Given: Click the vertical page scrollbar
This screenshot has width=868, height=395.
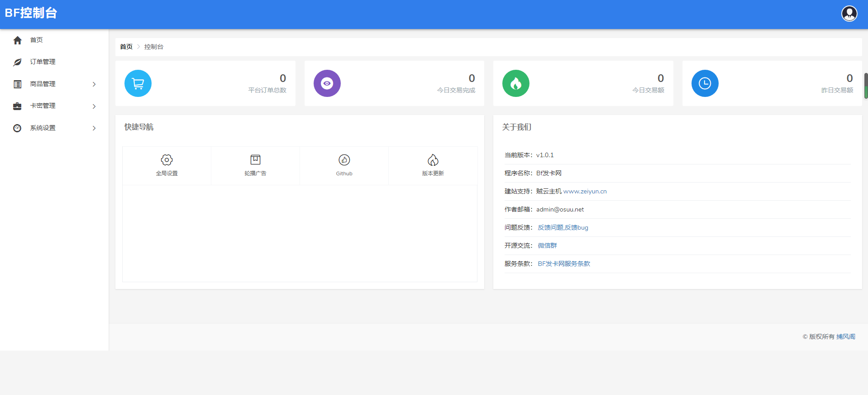Looking at the screenshot, I should coord(866,86).
